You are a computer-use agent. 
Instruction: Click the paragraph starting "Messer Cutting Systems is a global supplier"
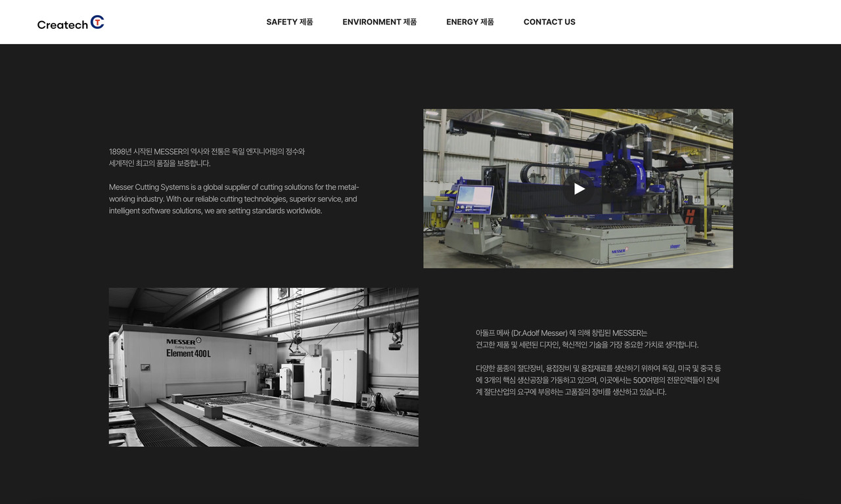coord(234,199)
